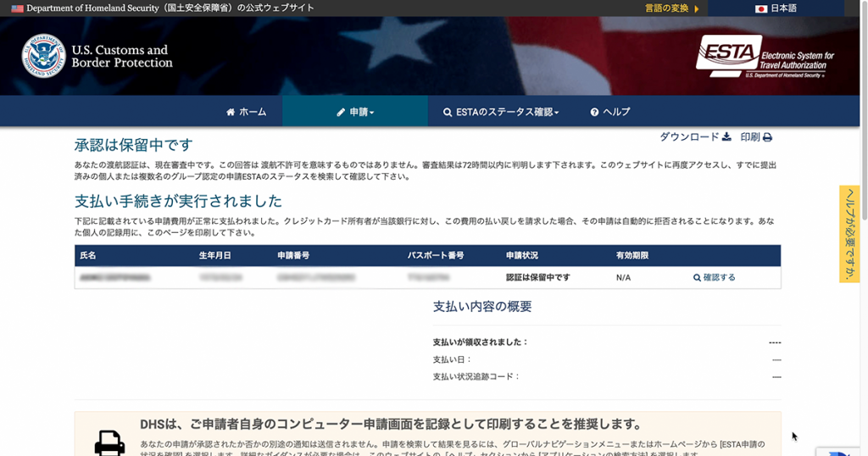Click the large printer icon in DHS notice

click(109, 442)
